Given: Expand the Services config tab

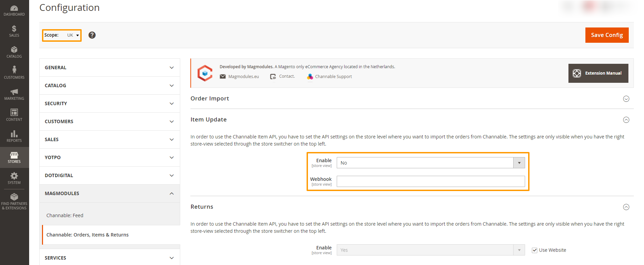Looking at the screenshot, I should tap(110, 258).
